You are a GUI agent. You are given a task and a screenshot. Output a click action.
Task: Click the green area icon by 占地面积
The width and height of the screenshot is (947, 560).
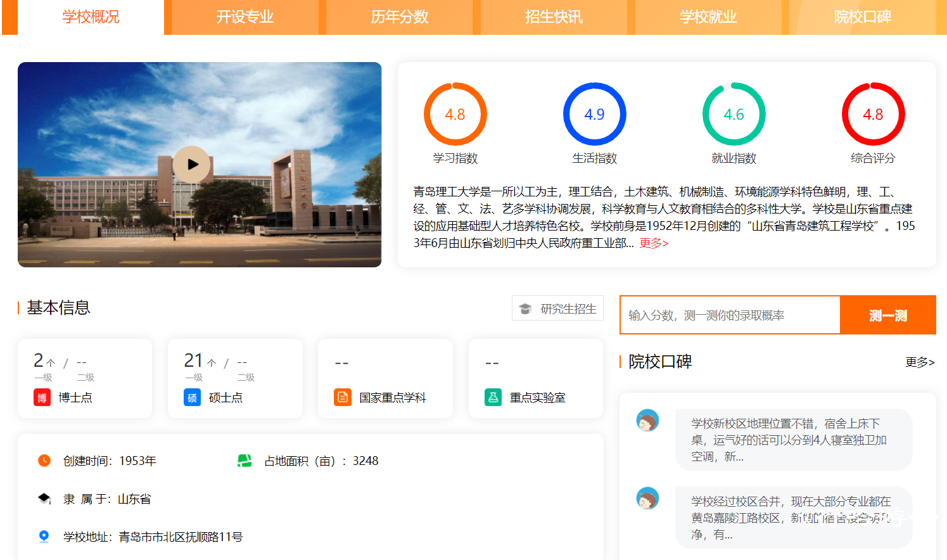click(x=245, y=461)
